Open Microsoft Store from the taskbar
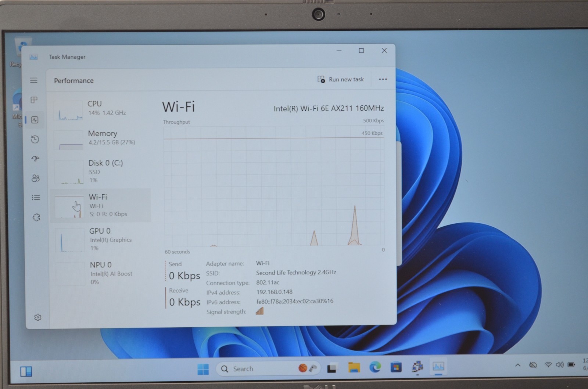588x389 pixels. point(396,367)
